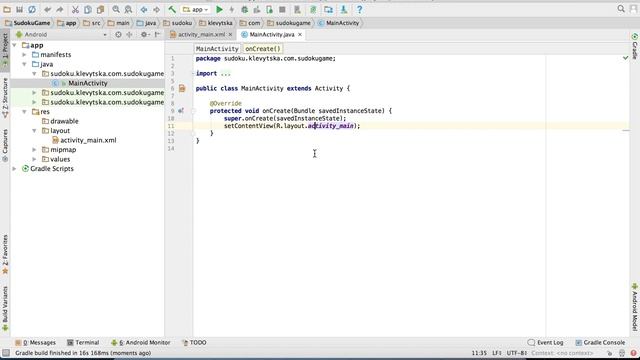Toggle tool window bars icon in status bar corner
This screenshot has width=640, height=360.
pyautogui.click(x=6, y=353)
